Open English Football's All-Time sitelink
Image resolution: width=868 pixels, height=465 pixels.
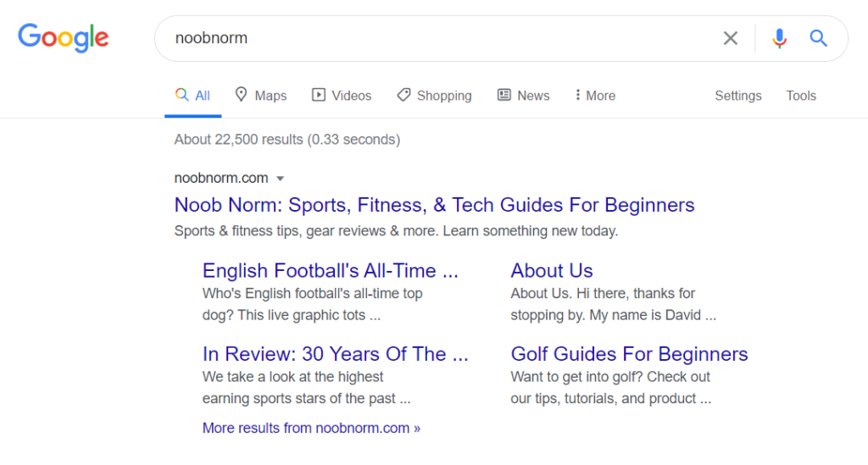(330, 271)
